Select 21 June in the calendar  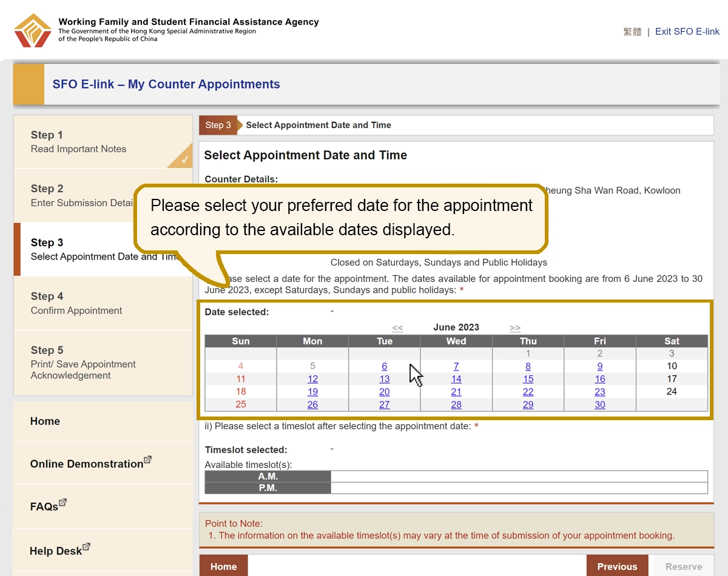456,392
